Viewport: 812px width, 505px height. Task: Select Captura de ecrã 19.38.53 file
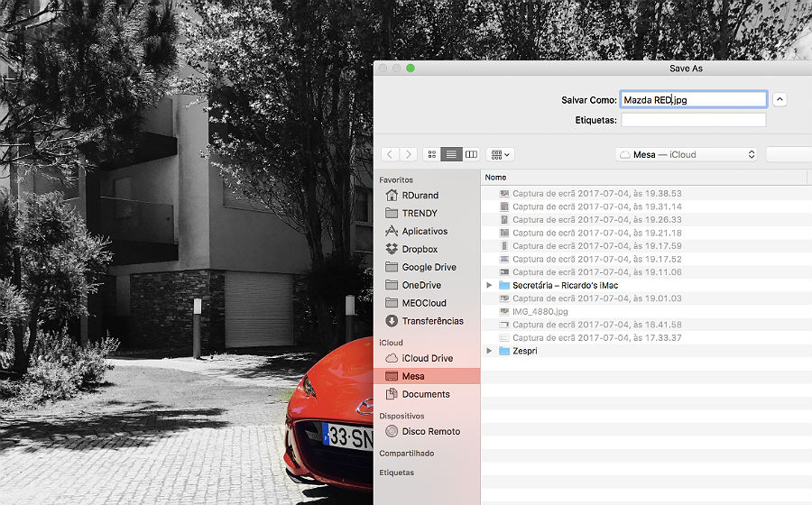[x=646, y=194]
